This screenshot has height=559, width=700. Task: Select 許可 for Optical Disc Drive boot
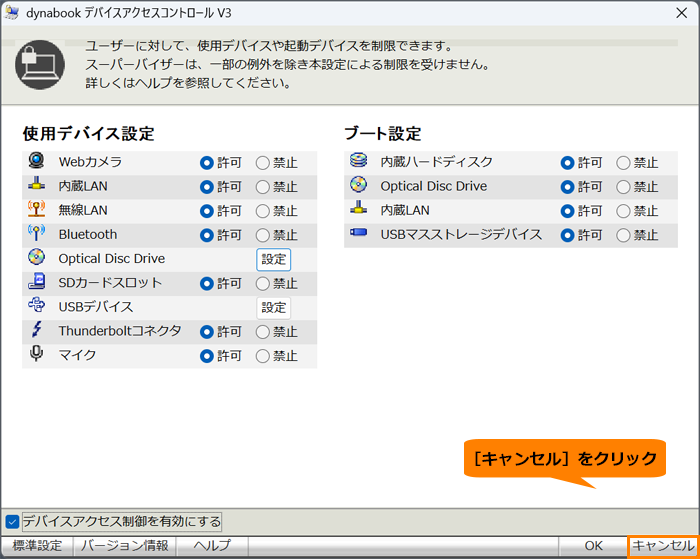[567, 187]
